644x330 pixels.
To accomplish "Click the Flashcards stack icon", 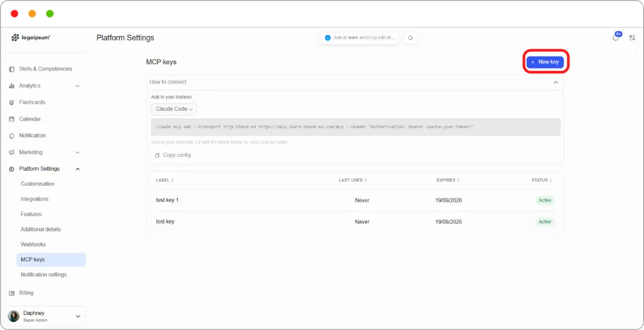I will pyautogui.click(x=11, y=102).
